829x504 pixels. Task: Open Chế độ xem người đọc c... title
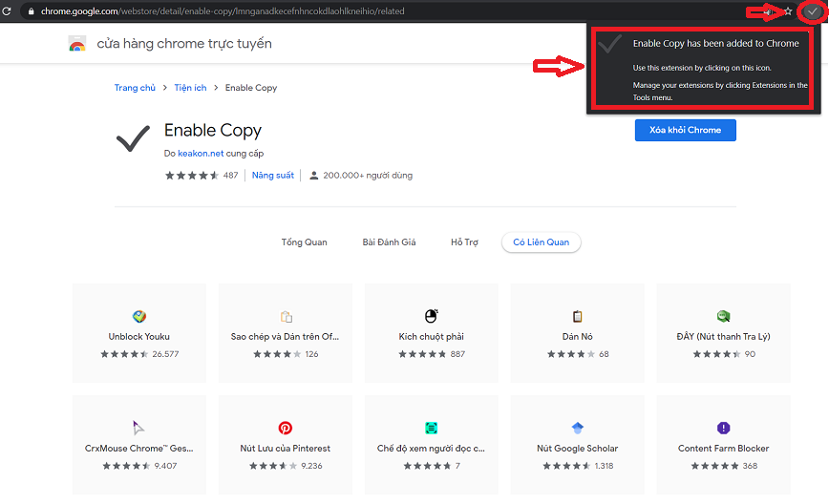coord(431,448)
